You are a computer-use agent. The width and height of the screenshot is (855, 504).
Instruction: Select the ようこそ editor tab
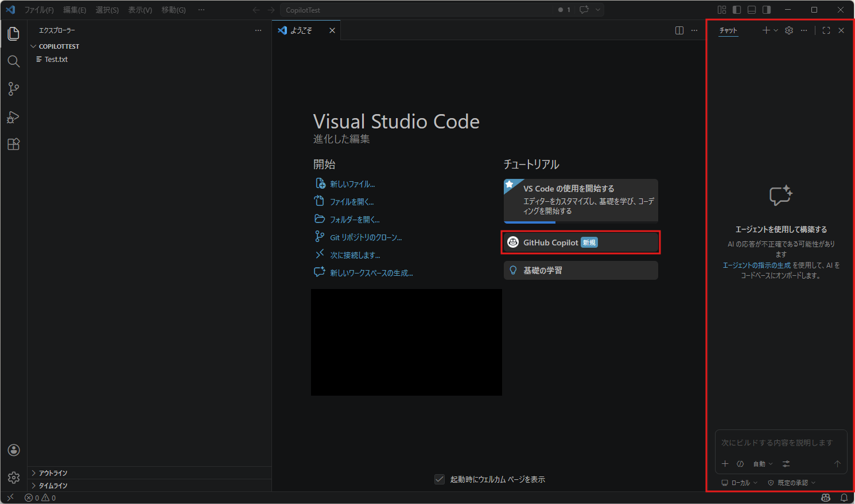tap(301, 30)
